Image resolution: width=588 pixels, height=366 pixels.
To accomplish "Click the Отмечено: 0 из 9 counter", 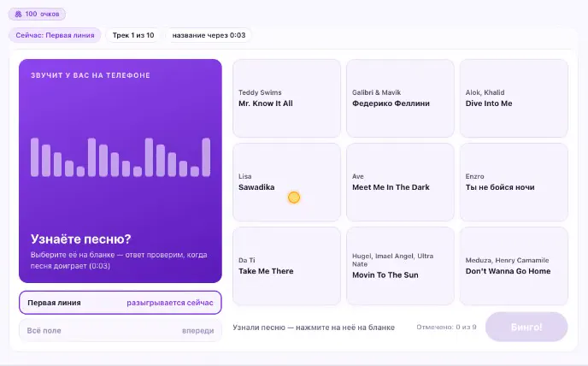I will pos(446,327).
